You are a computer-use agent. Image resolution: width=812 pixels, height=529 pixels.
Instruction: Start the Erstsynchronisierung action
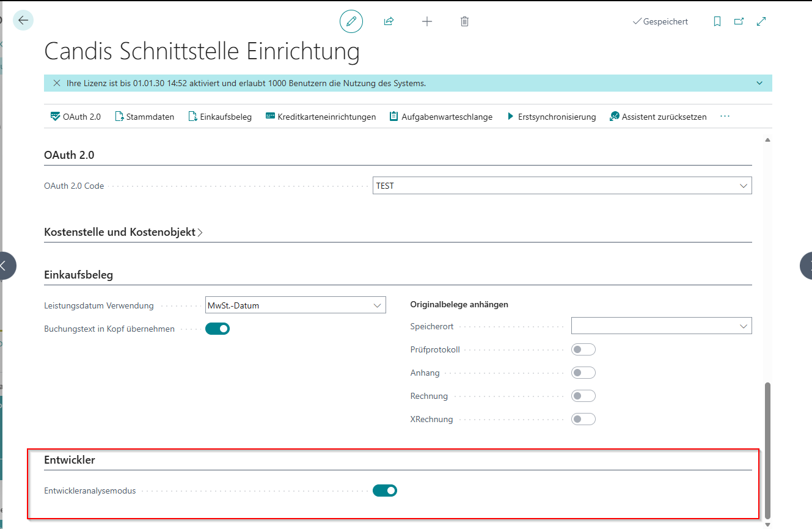coord(551,117)
